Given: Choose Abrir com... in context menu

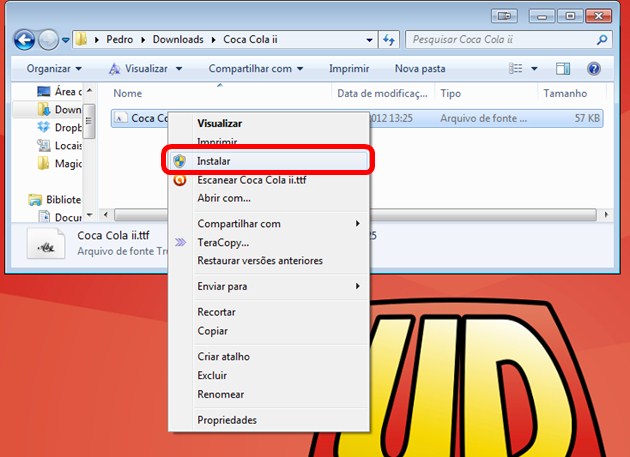Looking at the screenshot, I should 224,198.
